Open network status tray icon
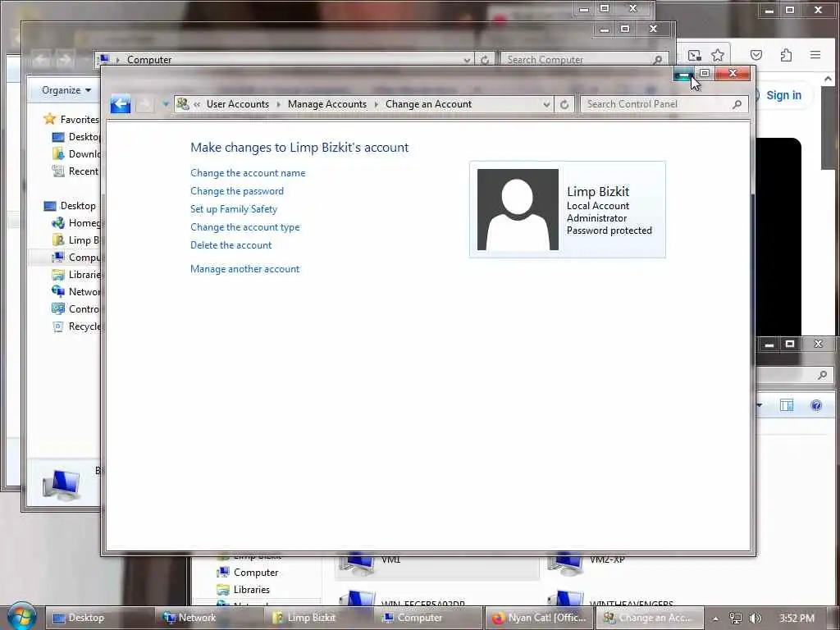This screenshot has height=630, width=840. (736, 619)
